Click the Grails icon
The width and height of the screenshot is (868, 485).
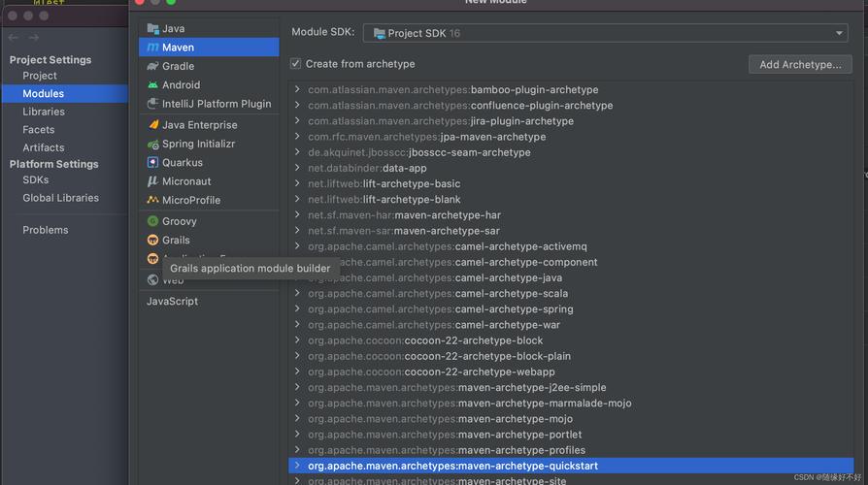pyautogui.click(x=152, y=240)
